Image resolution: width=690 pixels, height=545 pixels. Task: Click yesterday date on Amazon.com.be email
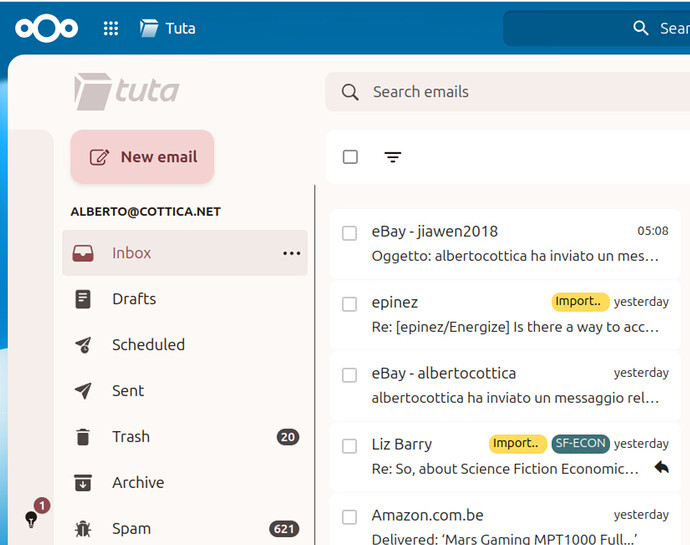(x=641, y=515)
